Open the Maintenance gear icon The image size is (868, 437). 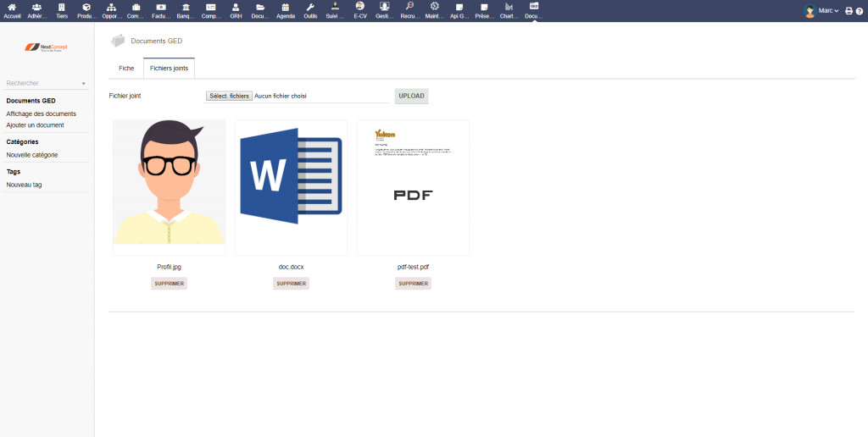pos(435,6)
